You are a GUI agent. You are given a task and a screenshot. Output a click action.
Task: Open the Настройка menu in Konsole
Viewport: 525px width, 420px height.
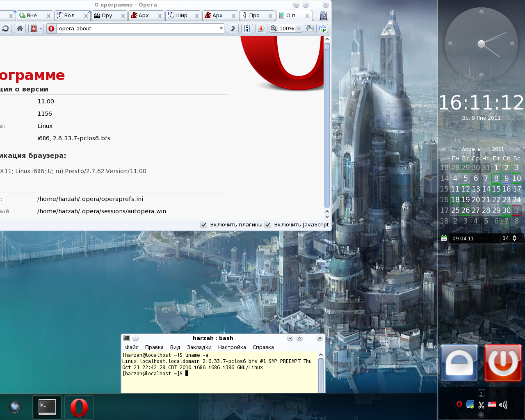pyautogui.click(x=232, y=347)
